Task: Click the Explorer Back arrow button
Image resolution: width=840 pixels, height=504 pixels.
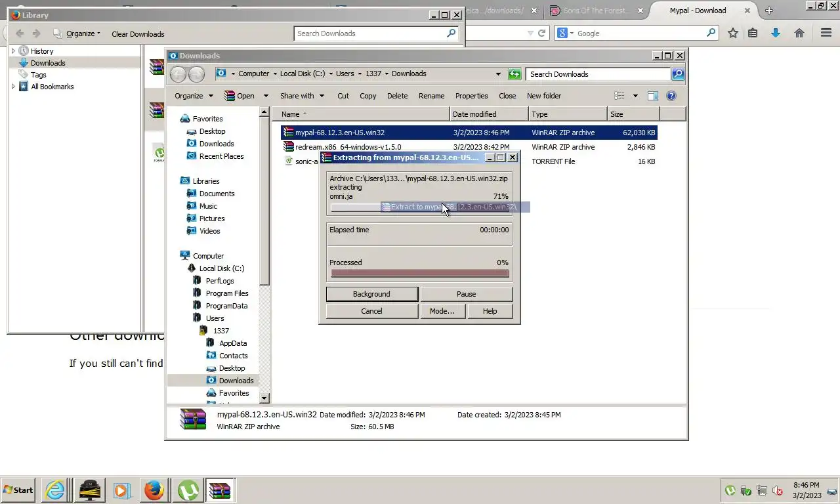Action: 177,74
